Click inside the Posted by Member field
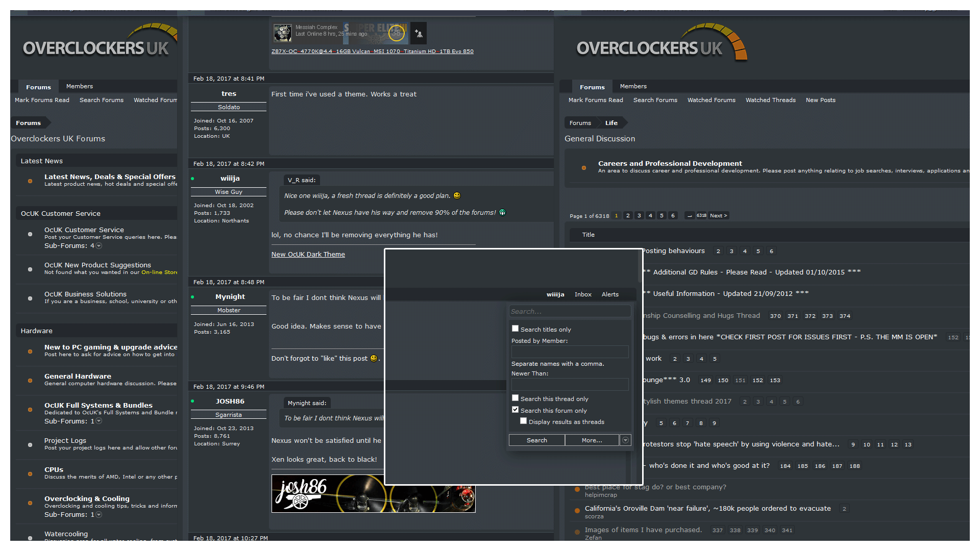 point(569,352)
